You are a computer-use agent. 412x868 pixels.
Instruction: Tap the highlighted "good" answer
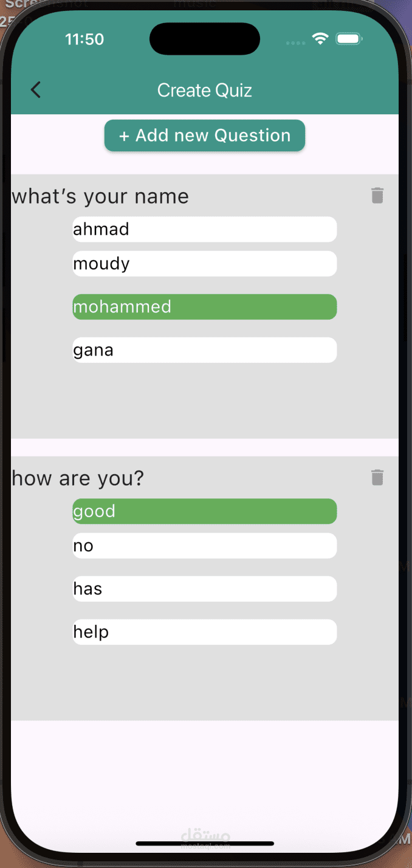coord(204,511)
